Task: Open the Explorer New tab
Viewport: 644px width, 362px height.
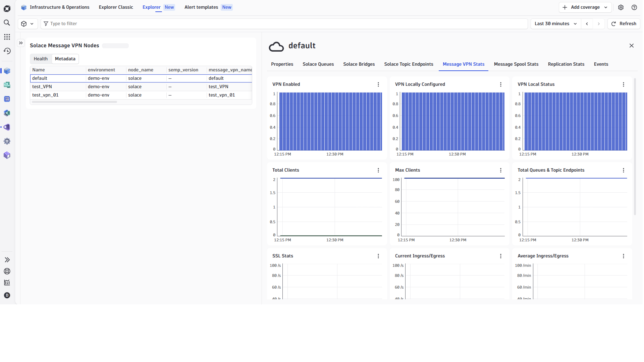Action: [x=158, y=7]
